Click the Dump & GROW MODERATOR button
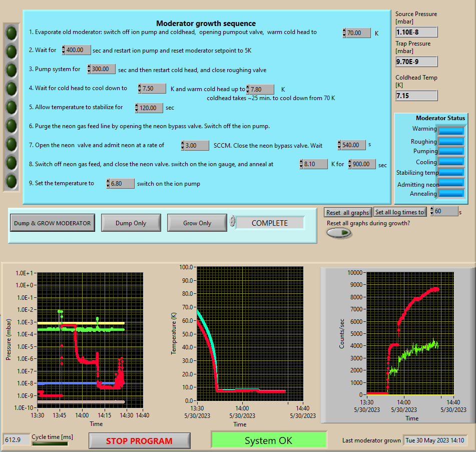This screenshot has width=476, height=452. click(x=52, y=223)
